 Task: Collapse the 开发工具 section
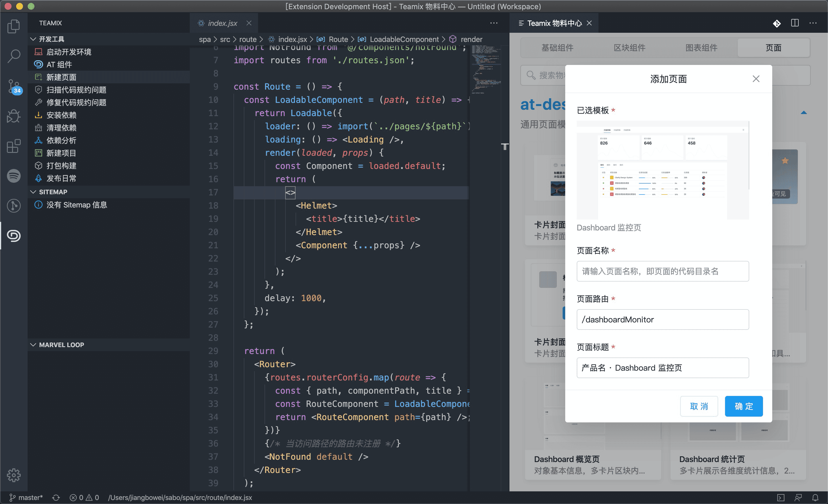point(109,39)
